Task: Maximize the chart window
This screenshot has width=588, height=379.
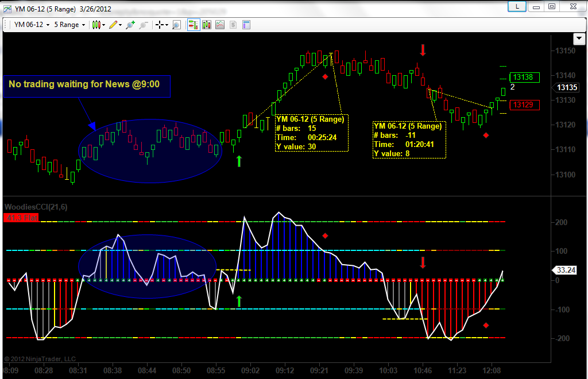Action: [x=552, y=6]
